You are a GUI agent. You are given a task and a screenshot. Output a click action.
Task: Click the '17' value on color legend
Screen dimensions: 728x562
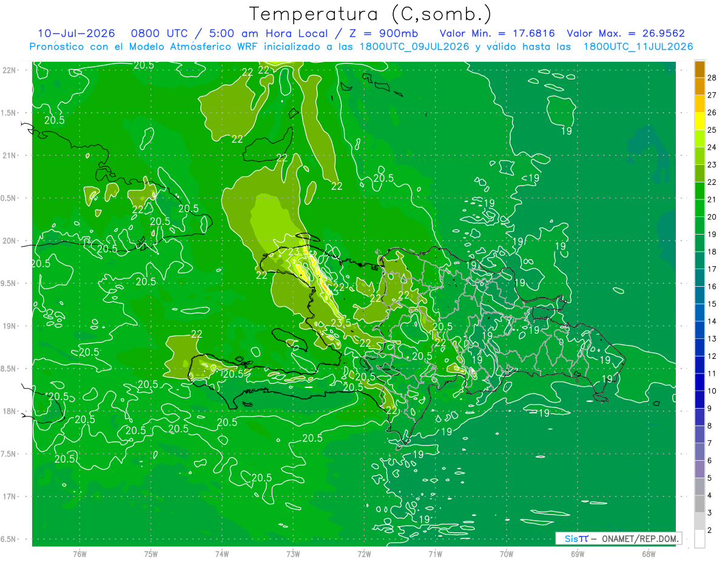[713, 269]
